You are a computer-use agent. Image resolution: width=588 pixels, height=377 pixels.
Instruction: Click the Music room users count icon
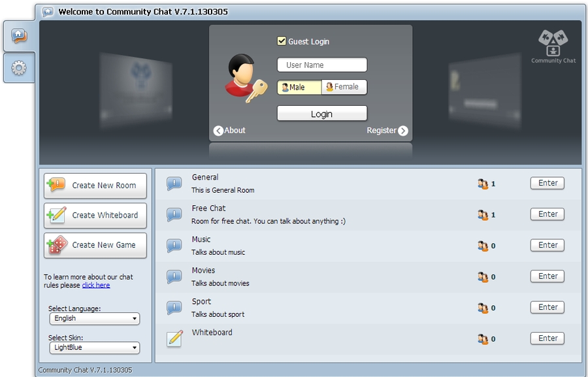point(483,246)
